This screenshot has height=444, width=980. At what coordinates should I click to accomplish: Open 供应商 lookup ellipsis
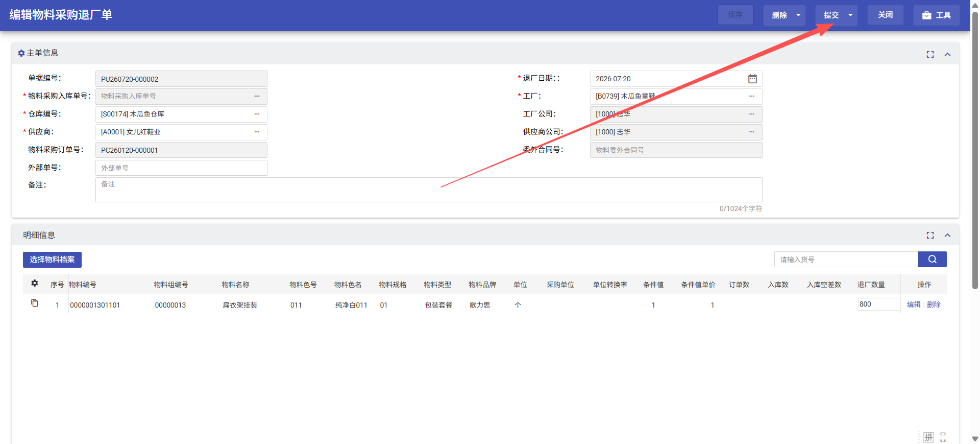coord(257,132)
